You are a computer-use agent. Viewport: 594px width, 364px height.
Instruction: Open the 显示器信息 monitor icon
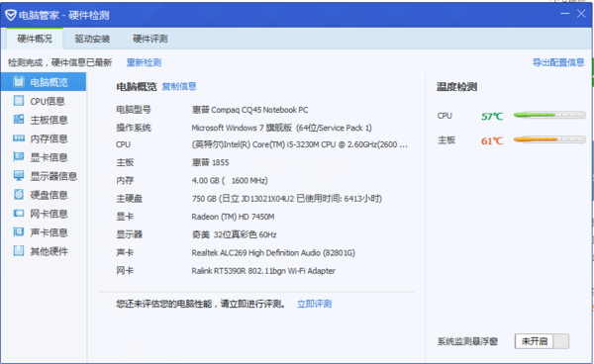19,175
